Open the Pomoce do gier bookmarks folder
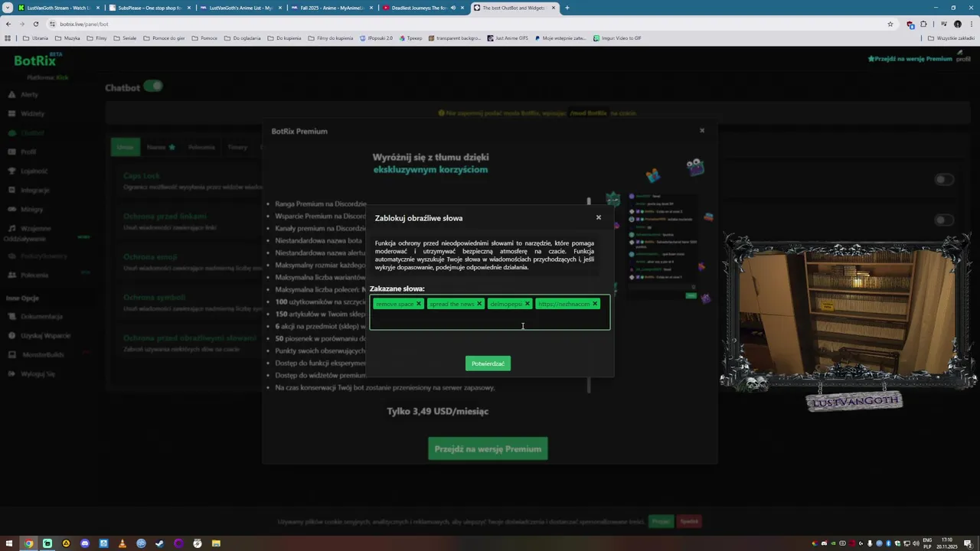The width and height of the screenshot is (980, 551). click(163, 38)
